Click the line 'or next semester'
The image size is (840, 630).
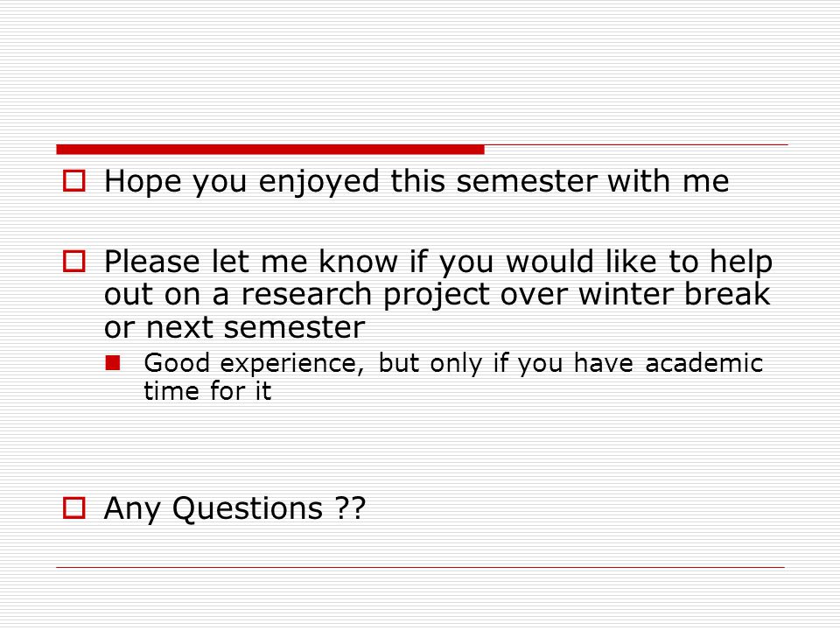tap(234, 327)
